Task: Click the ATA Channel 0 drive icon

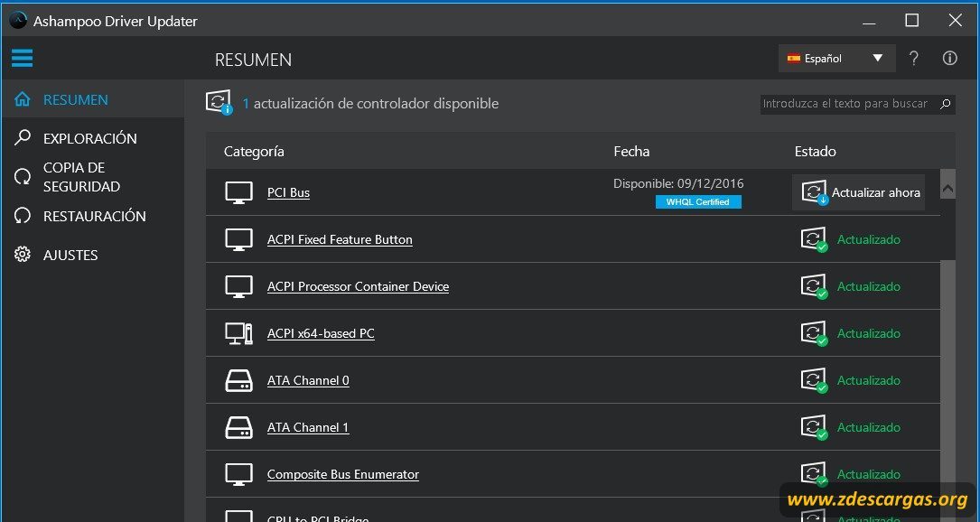Action: pyautogui.click(x=238, y=380)
